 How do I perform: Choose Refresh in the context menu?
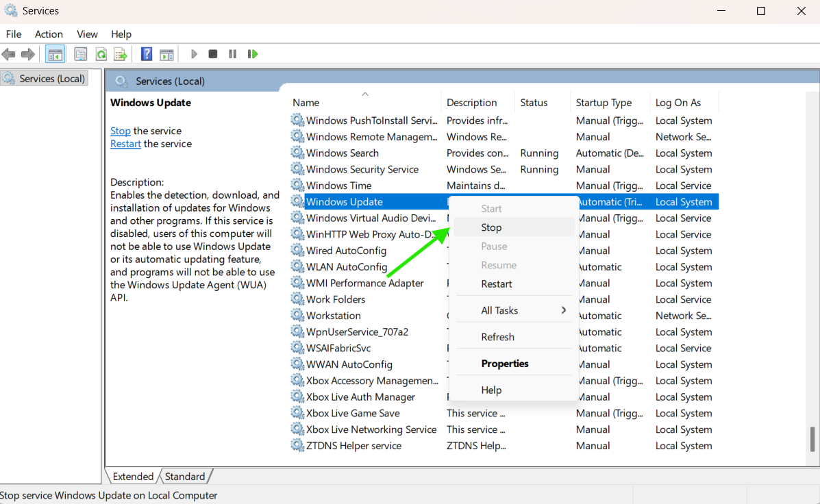(514, 337)
